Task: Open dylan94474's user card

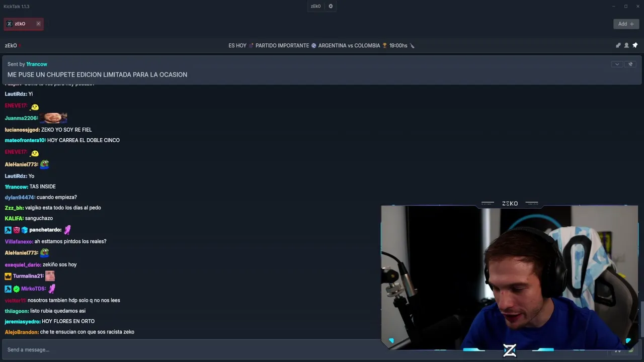Action: point(20,197)
